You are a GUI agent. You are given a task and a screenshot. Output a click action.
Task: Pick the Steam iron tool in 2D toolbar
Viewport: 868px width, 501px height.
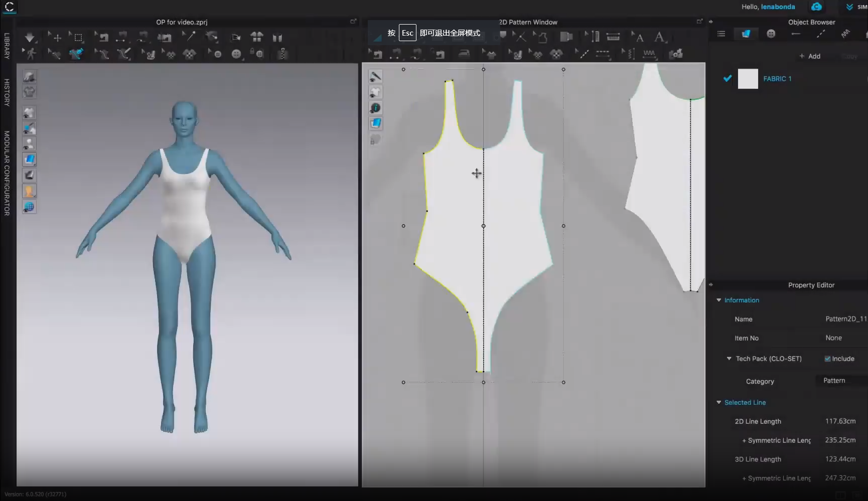click(464, 54)
